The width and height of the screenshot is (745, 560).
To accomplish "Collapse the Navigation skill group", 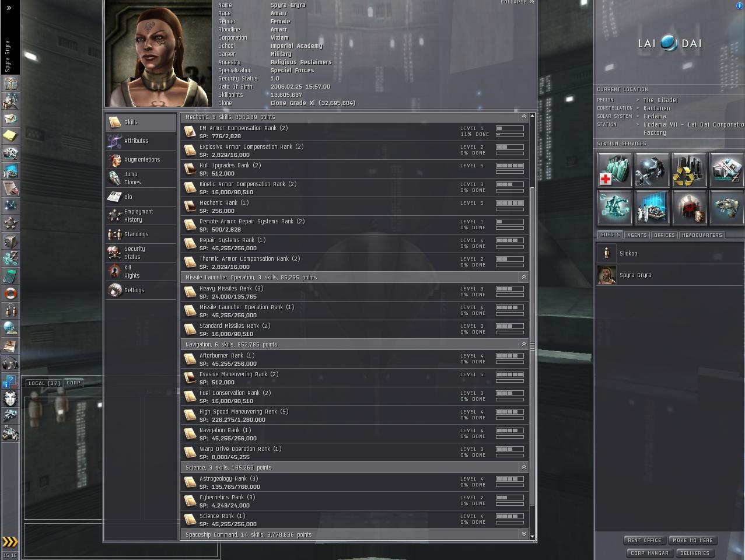I will (524, 344).
